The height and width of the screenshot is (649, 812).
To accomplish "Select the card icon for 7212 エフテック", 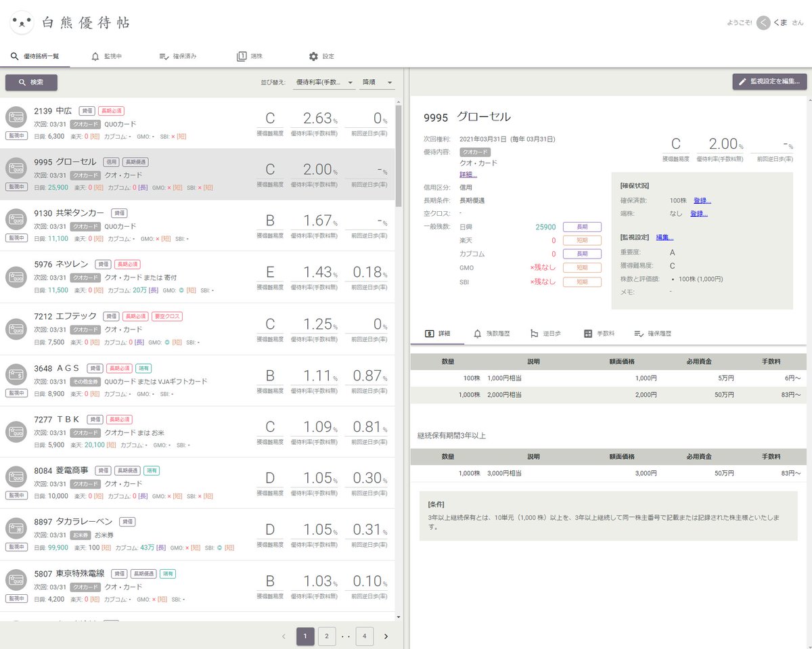I will click(x=16, y=328).
